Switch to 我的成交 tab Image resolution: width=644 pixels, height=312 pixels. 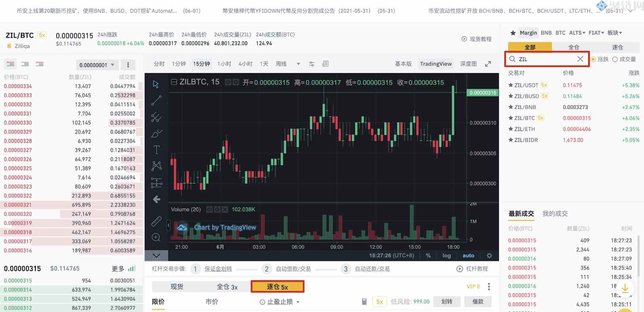555,213
